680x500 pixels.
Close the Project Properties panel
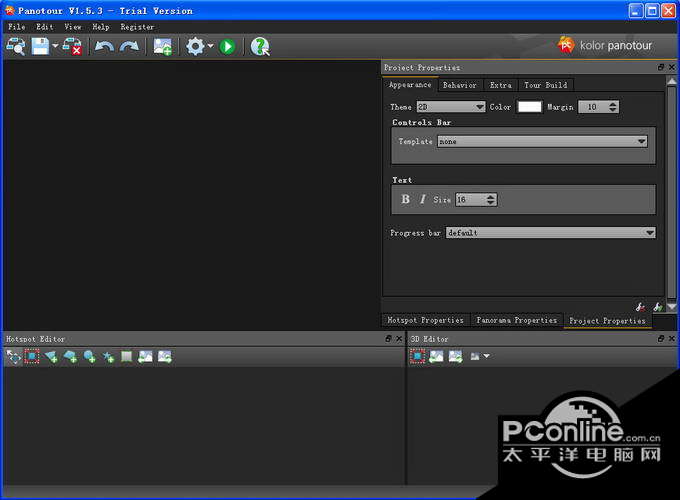pyautogui.click(x=672, y=67)
